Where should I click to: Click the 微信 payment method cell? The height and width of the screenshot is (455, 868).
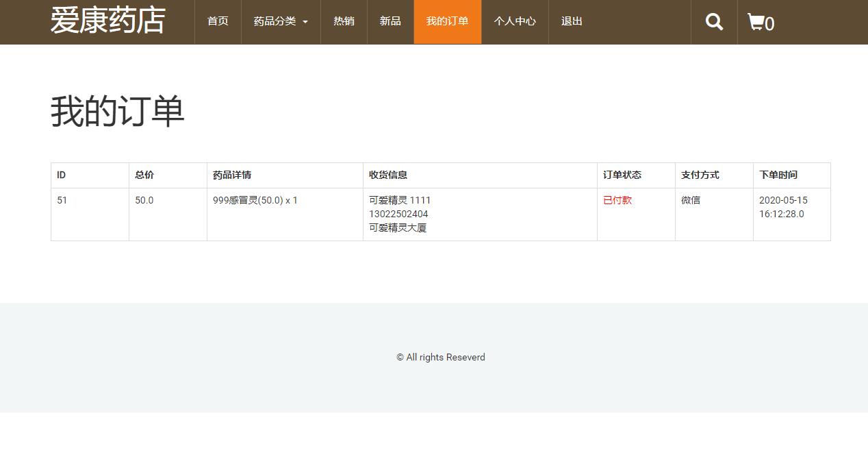pyautogui.click(x=691, y=200)
